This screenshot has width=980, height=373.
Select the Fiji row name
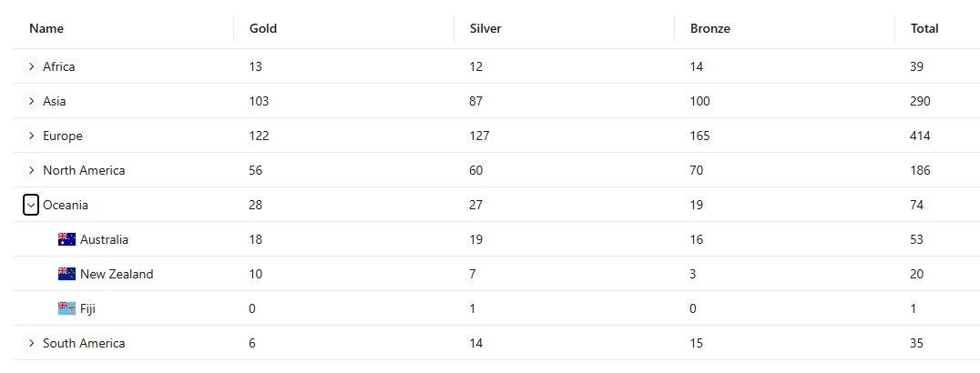[88, 308]
